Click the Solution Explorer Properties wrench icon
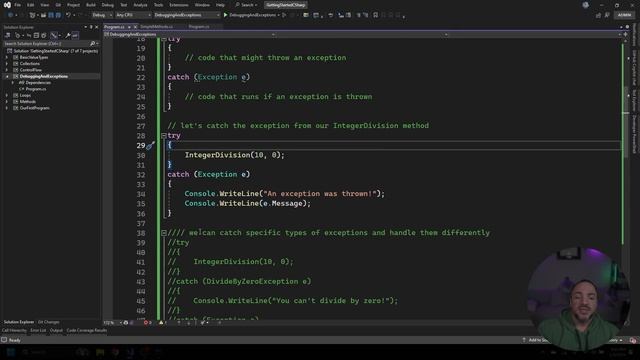 tap(68, 36)
